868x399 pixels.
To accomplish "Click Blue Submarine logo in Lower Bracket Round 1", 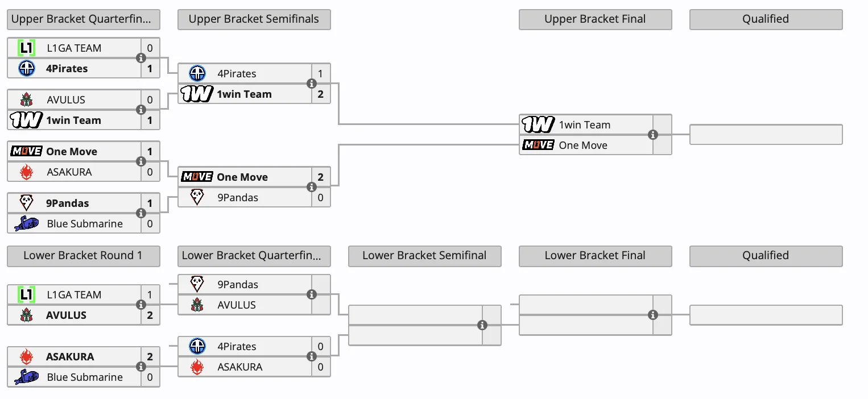I will (26, 377).
